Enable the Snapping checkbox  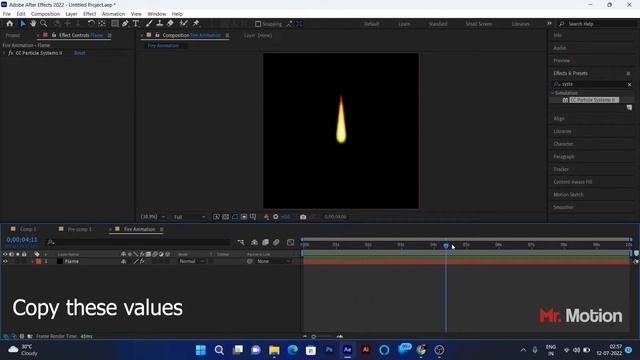(258, 24)
